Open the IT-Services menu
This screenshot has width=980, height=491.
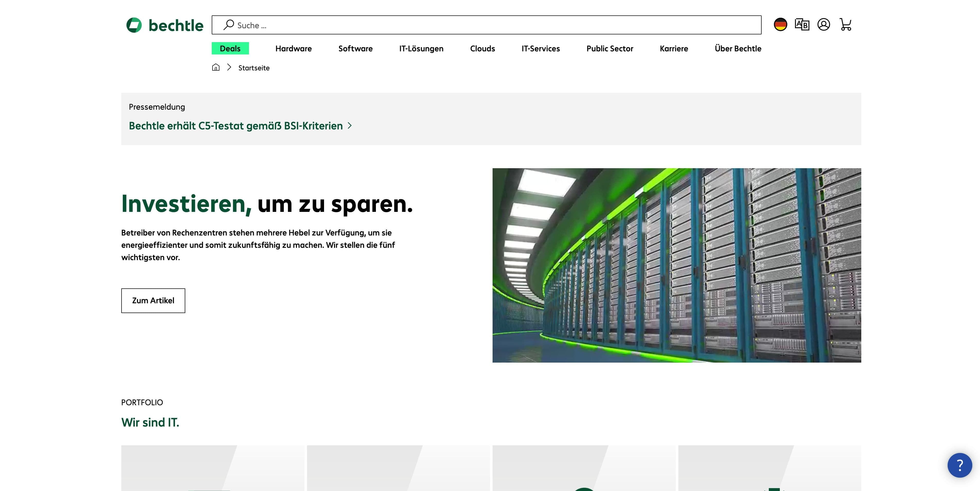tap(541, 48)
